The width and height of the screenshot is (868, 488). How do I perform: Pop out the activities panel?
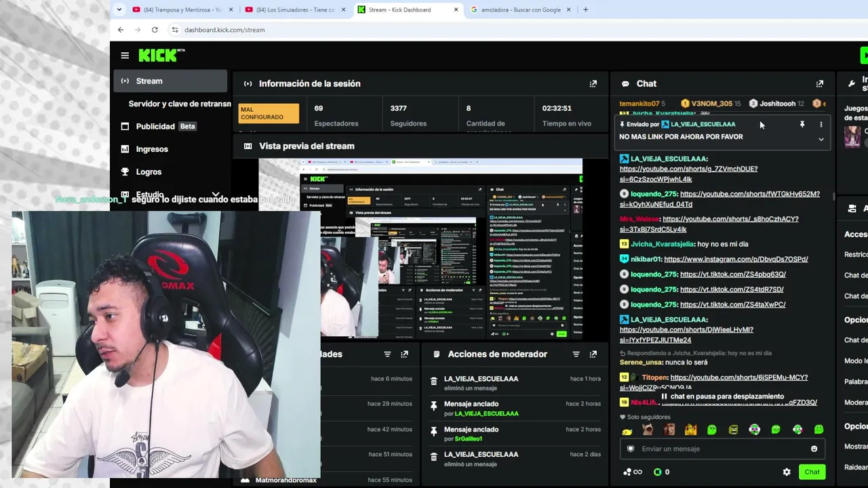tap(405, 354)
